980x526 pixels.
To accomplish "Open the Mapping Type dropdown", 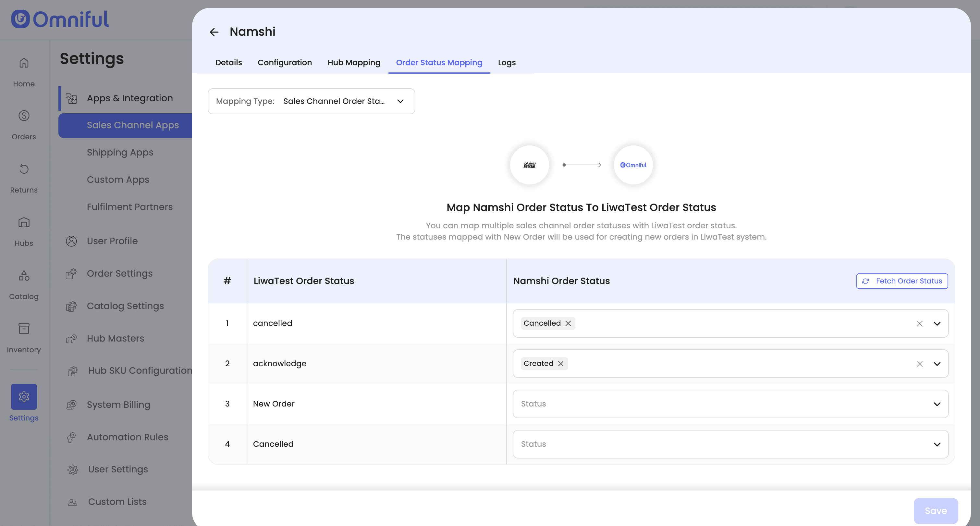I will [311, 101].
